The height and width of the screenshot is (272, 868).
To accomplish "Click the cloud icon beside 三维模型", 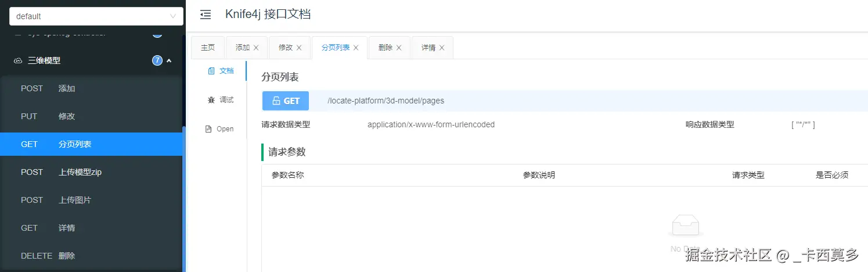I will click(x=18, y=60).
